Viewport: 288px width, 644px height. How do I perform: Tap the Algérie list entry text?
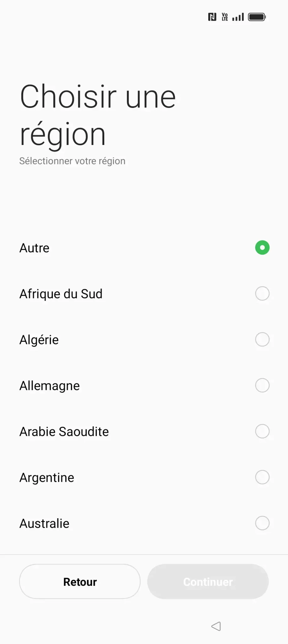(x=39, y=340)
